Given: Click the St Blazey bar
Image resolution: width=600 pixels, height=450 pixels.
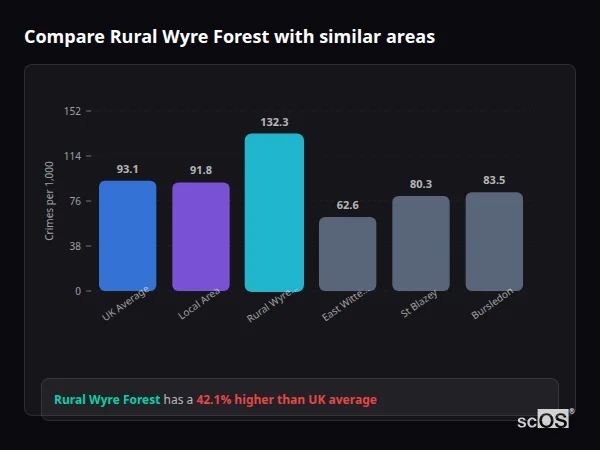Looking at the screenshot, I should click(x=421, y=243).
